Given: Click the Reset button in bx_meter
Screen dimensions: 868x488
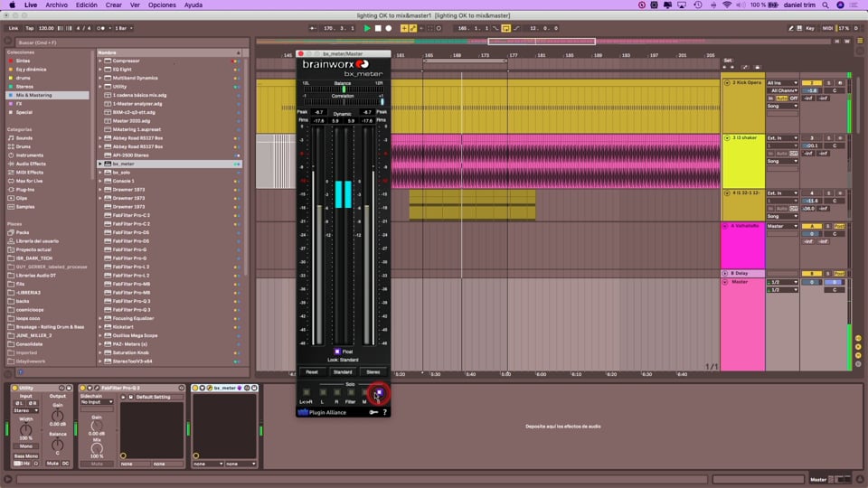Looking at the screenshot, I should pos(312,371).
